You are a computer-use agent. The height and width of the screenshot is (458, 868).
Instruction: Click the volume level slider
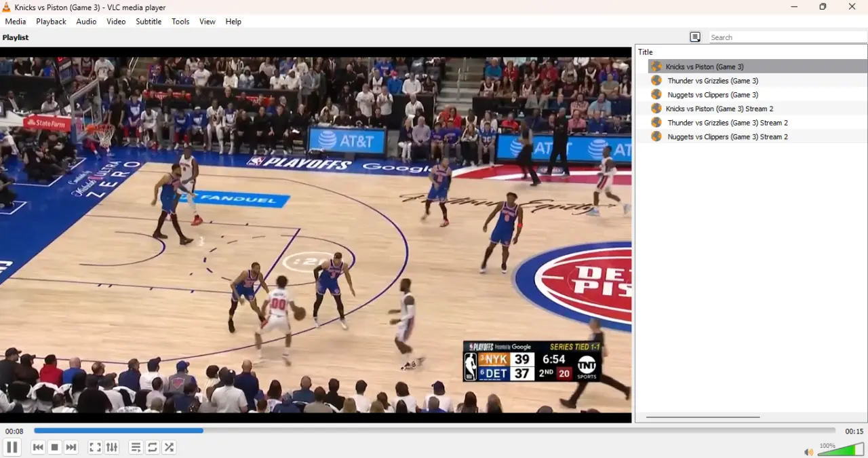(x=841, y=449)
